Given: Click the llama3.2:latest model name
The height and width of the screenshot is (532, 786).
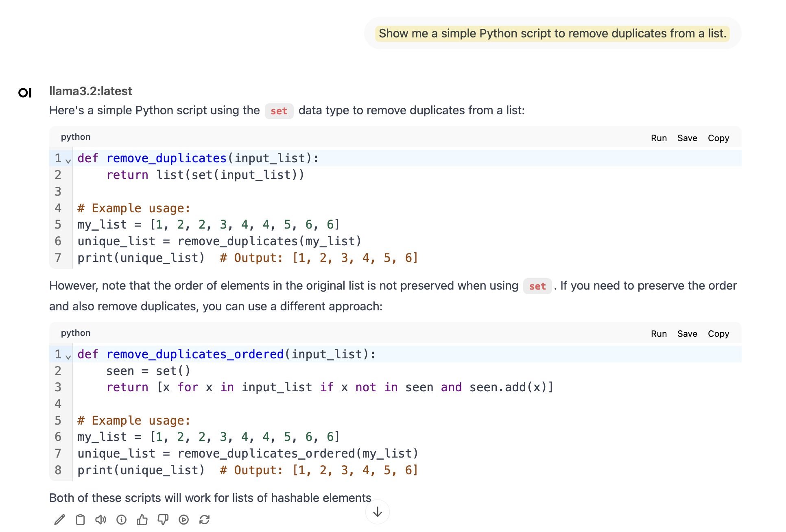Looking at the screenshot, I should point(90,91).
